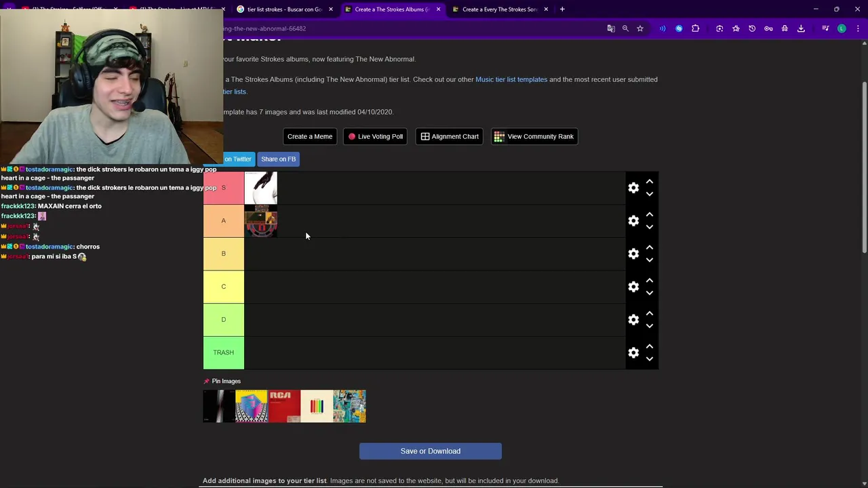Select the album cover in A tier
The width and height of the screenshot is (868, 488).
click(x=261, y=221)
